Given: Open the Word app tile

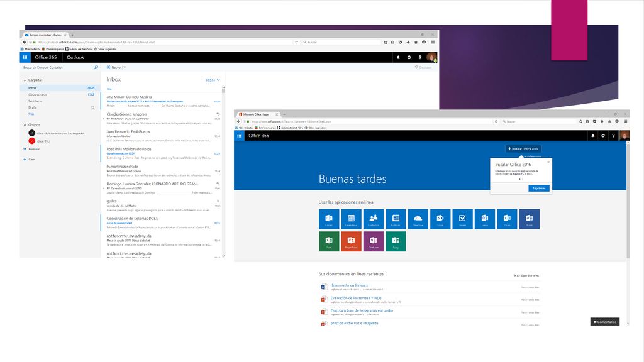Looking at the screenshot, I should (x=530, y=219).
